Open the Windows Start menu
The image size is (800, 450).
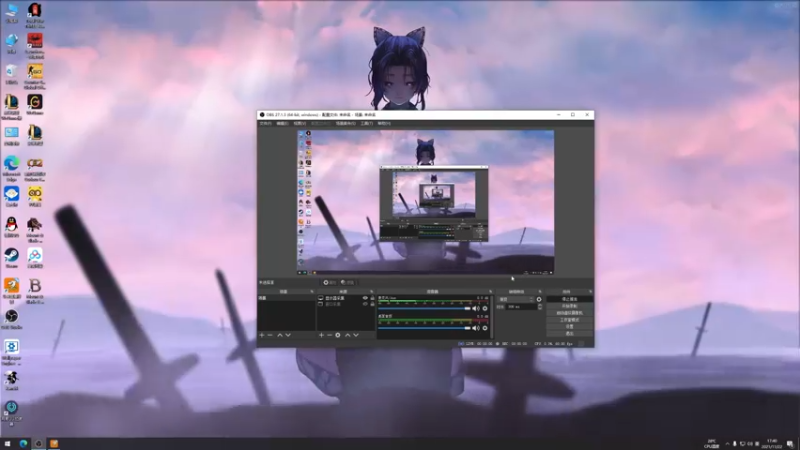[x=7, y=444]
